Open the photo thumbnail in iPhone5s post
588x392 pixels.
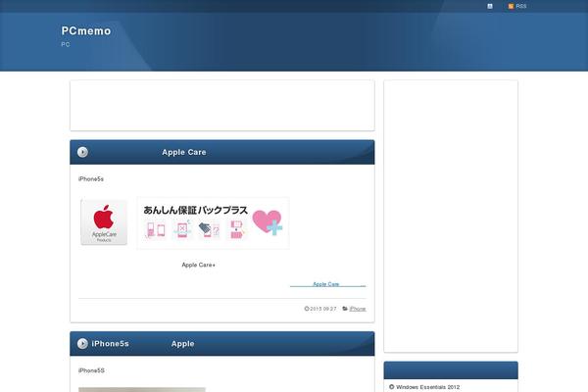tap(142, 390)
